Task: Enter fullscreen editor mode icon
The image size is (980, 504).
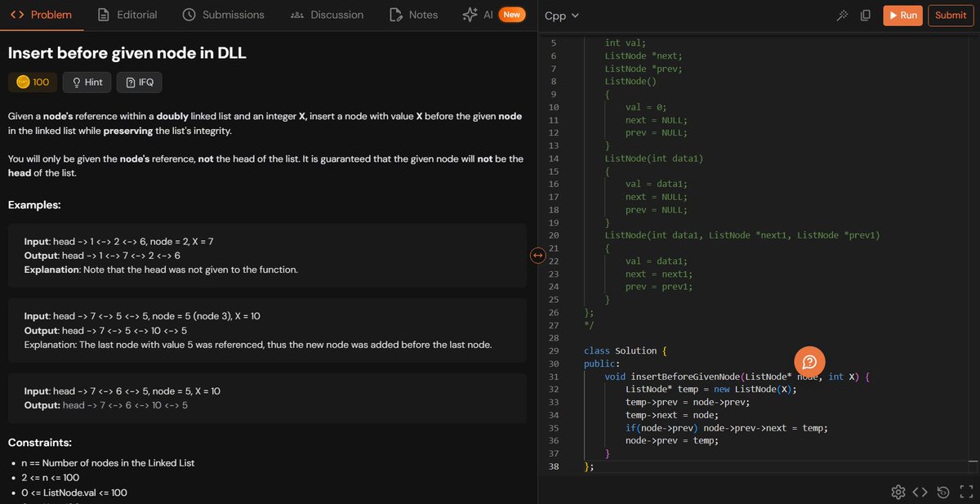Action: coord(966,492)
